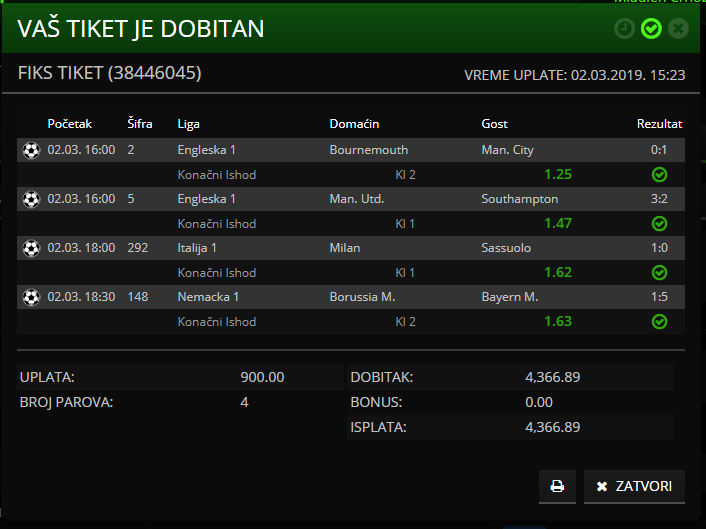Viewport: 706px width, 529px height.
Task: Click soccer ball icon for Milan match
Action: [x=31, y=249]
